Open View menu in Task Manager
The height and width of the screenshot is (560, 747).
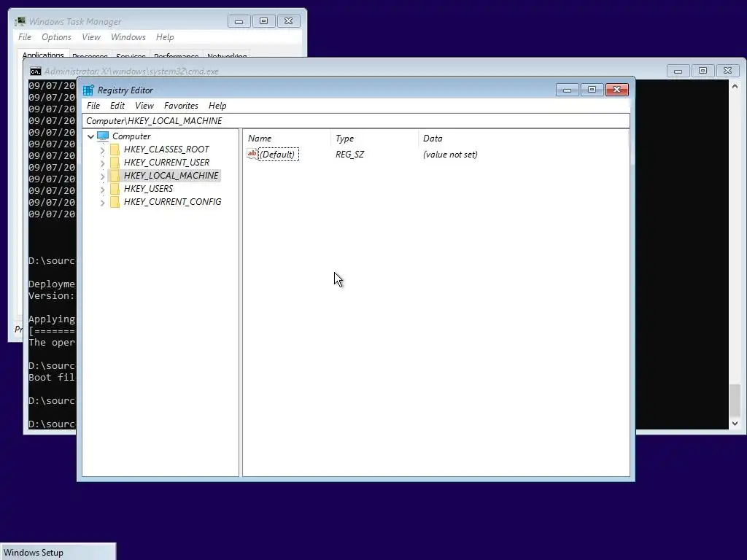[91, 37]
